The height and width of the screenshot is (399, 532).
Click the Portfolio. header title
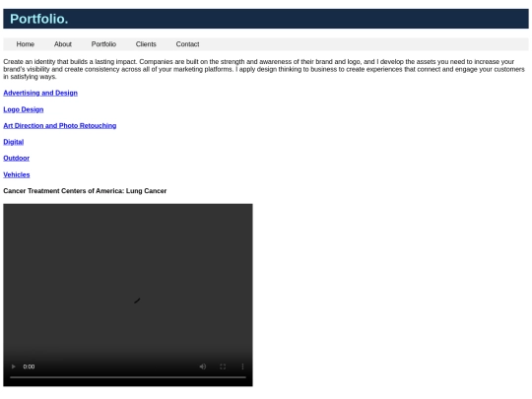point(39,19)
